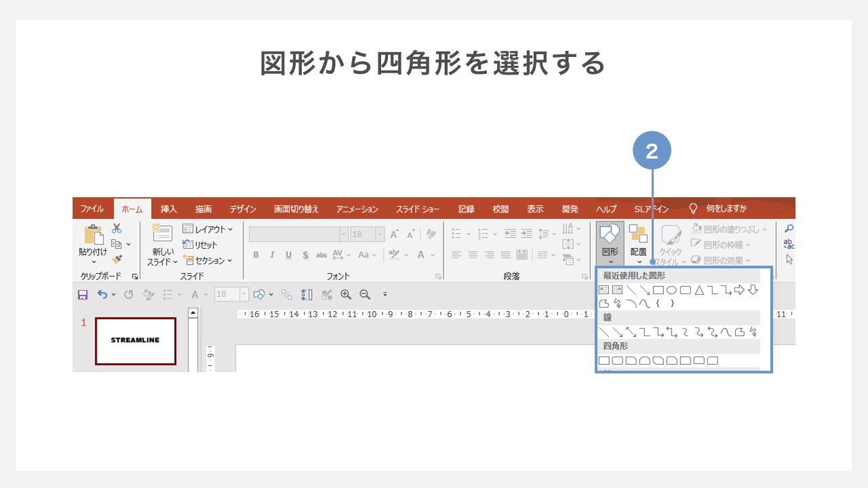Open the レイアウト dropdown
Image resolution: width=868 pixels, height=488 pixels.
click(208, 229)
